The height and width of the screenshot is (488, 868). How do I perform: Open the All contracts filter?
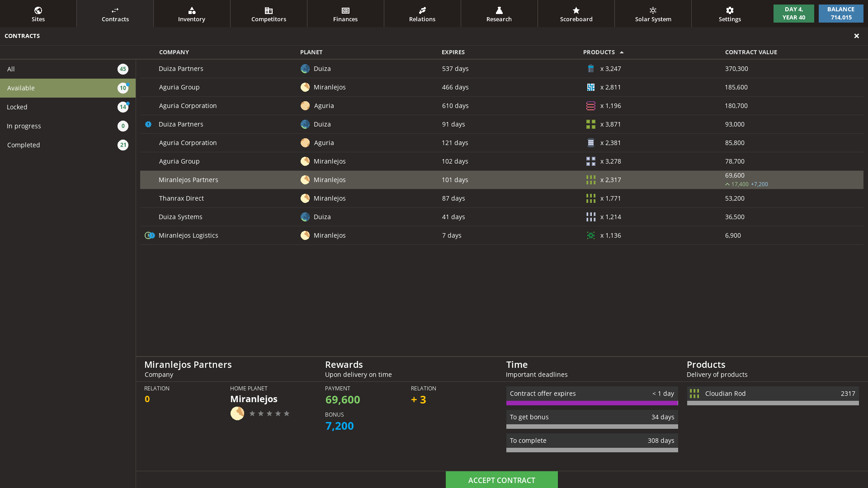tap(68, 69)
